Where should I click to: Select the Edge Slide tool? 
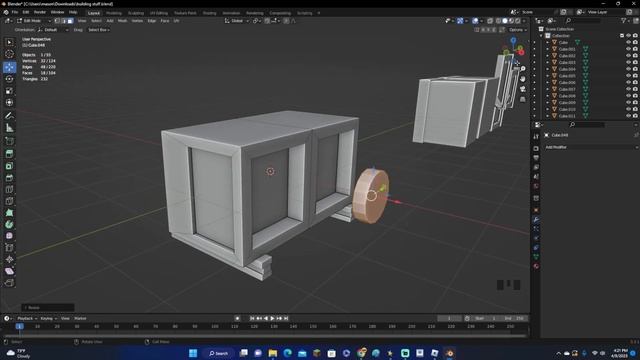pos(9,248)
